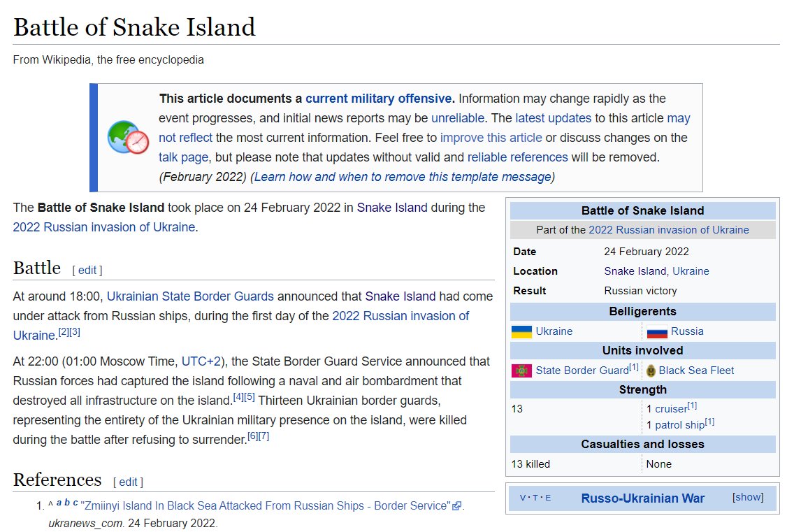This screenshot has width=787, height=532.
Task: Click citation [6] after 'refusing to surrender'
Action: [x=253, y=436]
